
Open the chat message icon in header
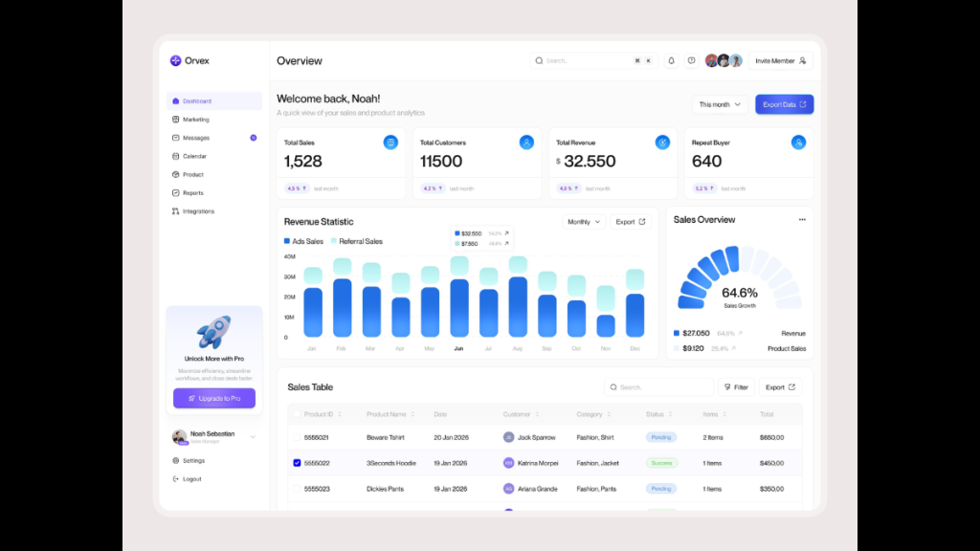coord(691,60)
